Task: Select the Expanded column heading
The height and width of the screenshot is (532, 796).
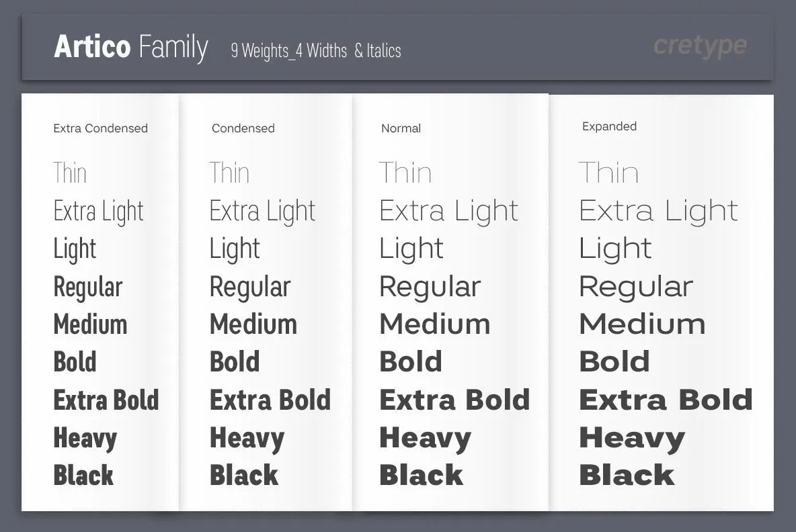Action: (x=609, y=126)
